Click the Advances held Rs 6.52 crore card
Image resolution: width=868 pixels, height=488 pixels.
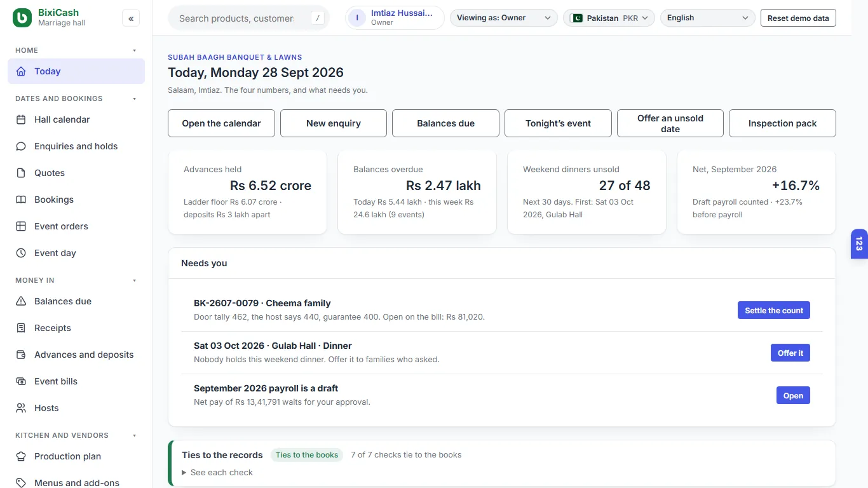[247, 192]
